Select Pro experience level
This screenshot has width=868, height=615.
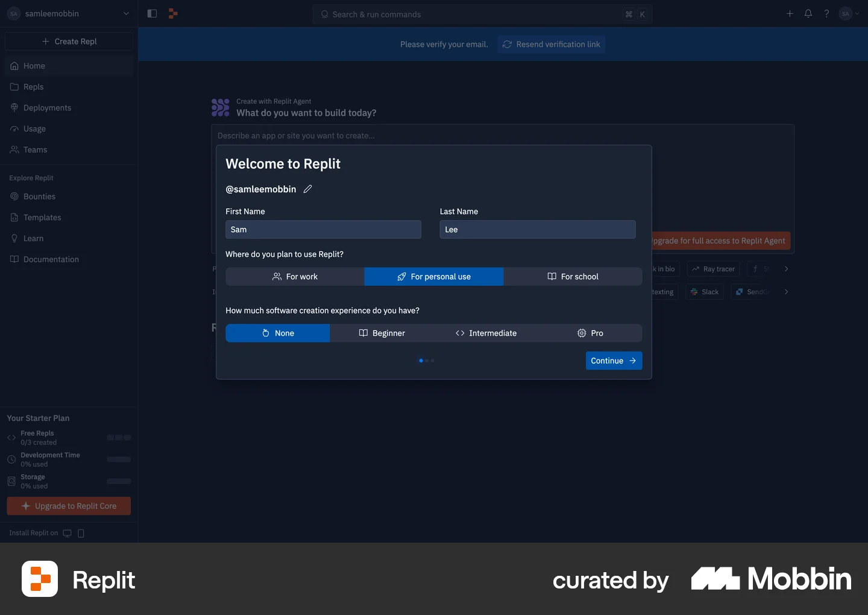click(590, 333)
